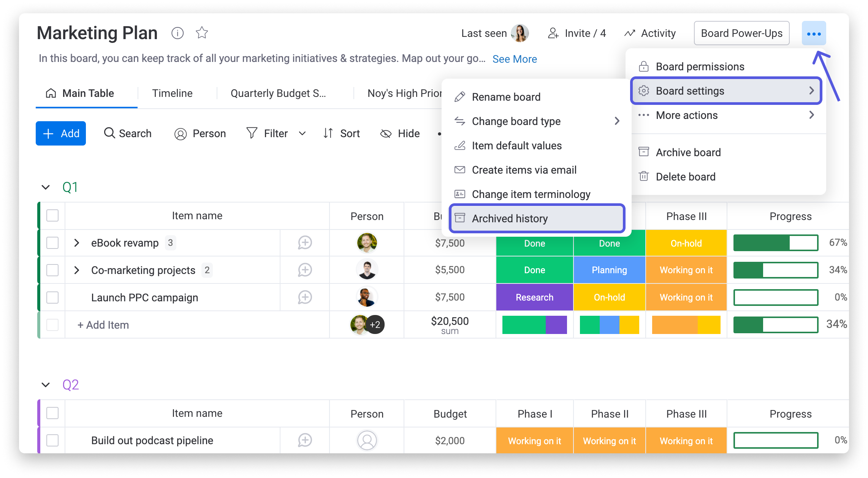Click eBook revamp person avatar
This screenshot has width=868, height=478.
367,243
